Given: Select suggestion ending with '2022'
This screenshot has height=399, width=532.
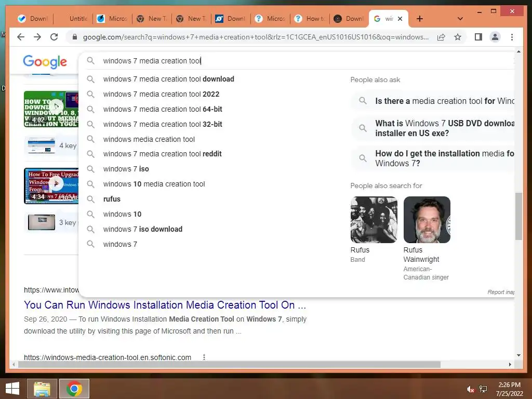Looking at the screenshot, I should [x=161, y=94].
